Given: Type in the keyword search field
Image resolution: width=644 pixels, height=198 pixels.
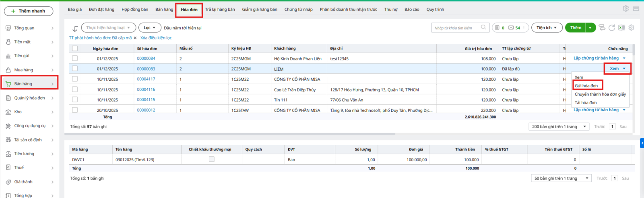Looking at the screenshot, I should 455,28.
